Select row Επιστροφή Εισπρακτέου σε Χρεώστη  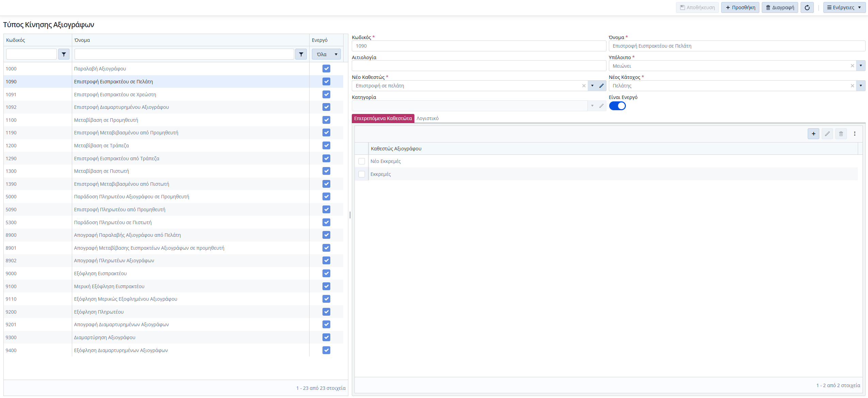click(x=173, y=95)
